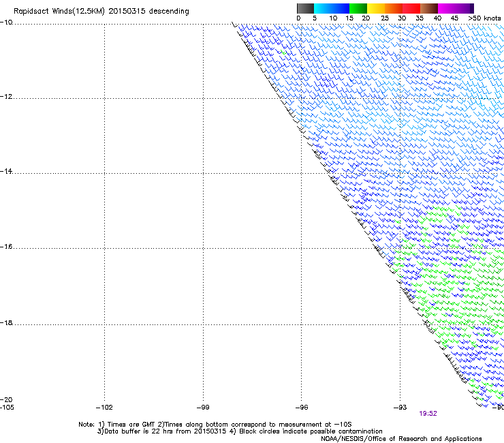Click the -14 latitude axis label

[6, 171]
